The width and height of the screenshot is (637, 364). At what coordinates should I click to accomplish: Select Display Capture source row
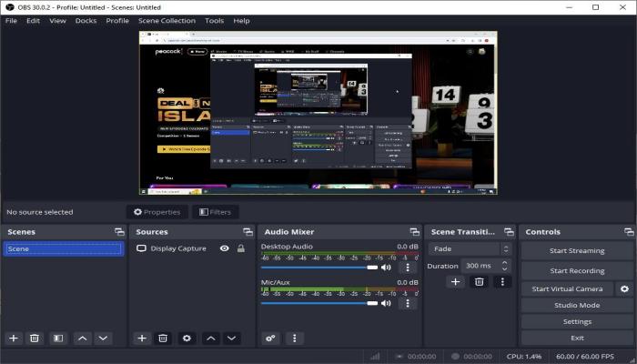pyautogui.click(x=191, y=248)
